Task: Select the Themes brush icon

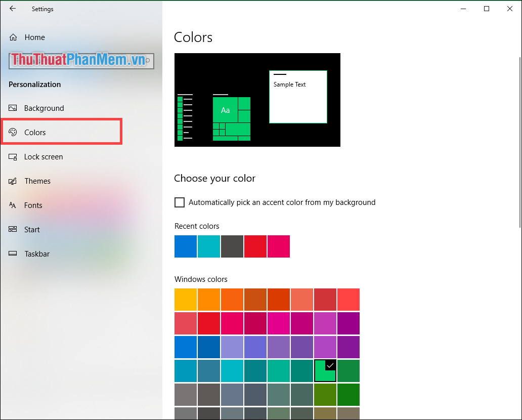Action: [x=13, y=181]
